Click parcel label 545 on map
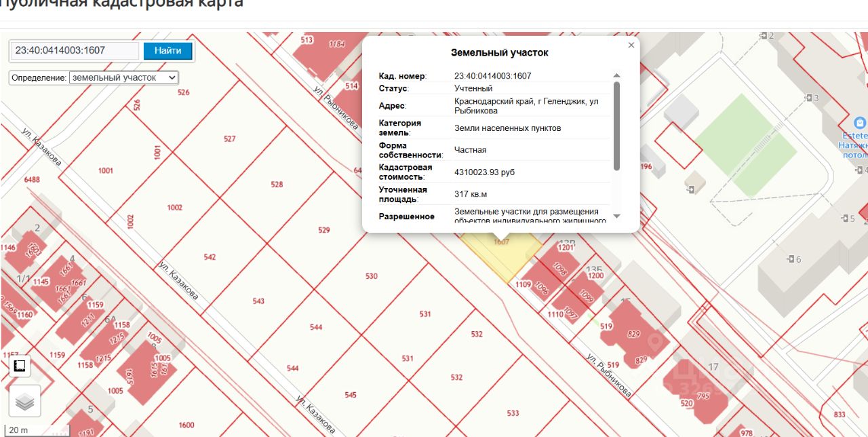This screenshot has width=868, height=437. [x=351, y=395]
